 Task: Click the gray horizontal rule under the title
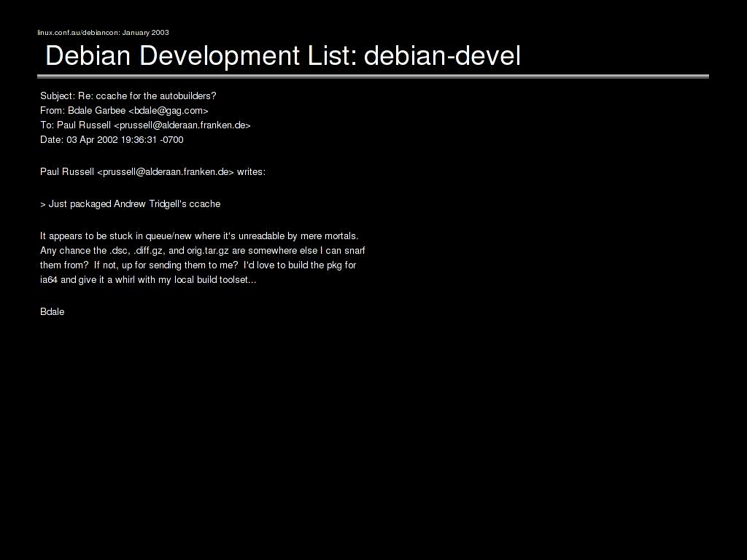point(373,76)
